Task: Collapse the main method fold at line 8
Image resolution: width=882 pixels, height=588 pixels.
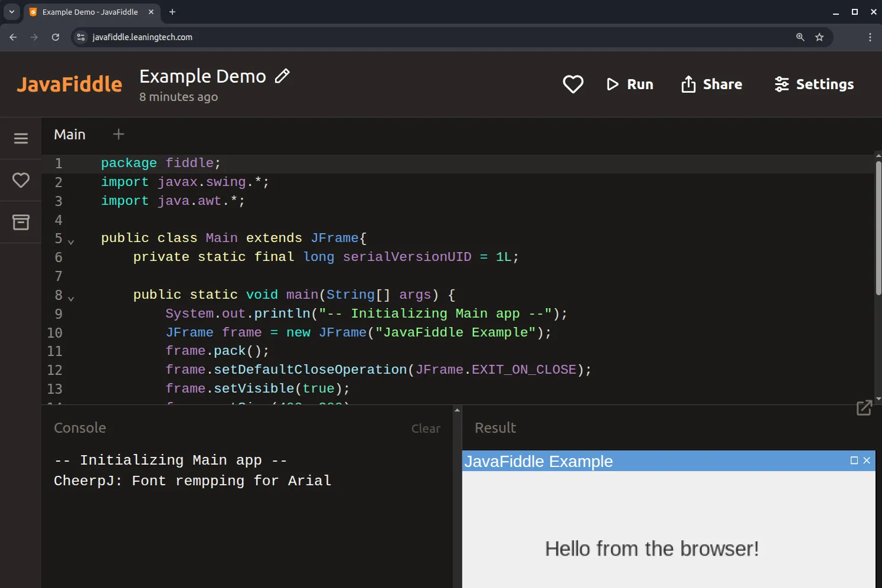Action: point(71,298)
